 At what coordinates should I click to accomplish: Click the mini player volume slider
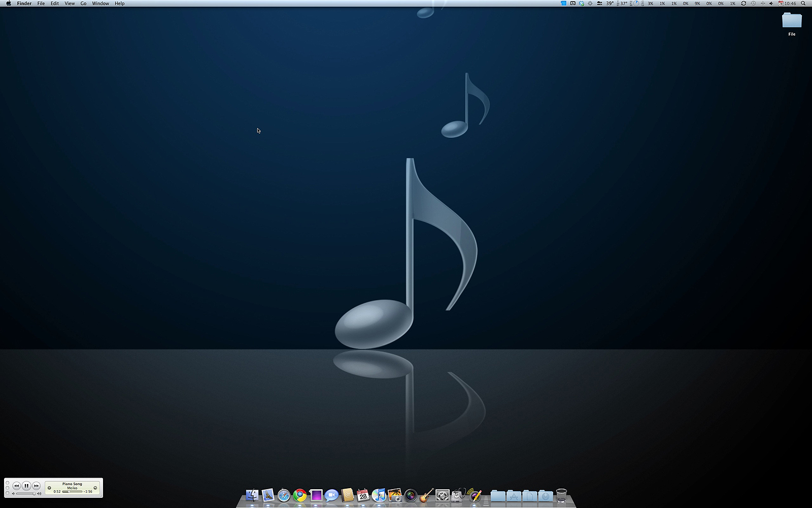26,494
